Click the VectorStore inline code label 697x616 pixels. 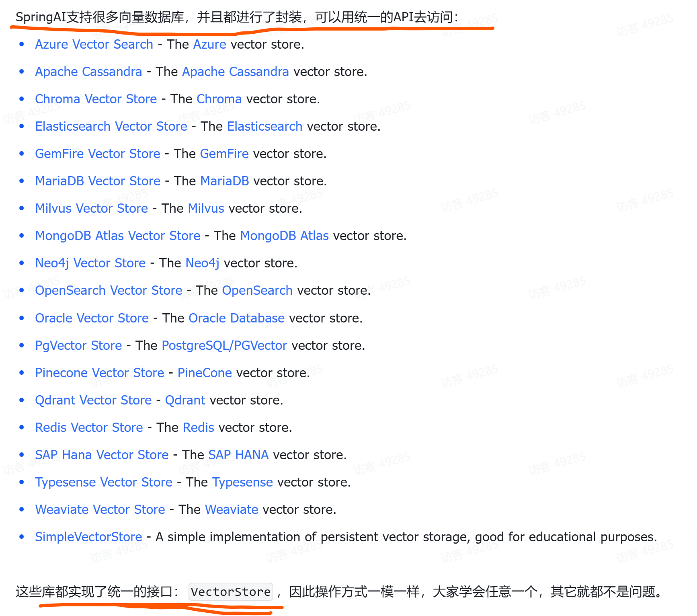(231, 591)
